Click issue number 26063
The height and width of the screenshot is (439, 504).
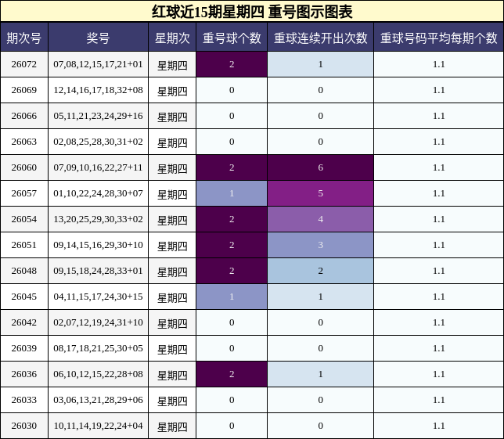[x=24, y=142]
